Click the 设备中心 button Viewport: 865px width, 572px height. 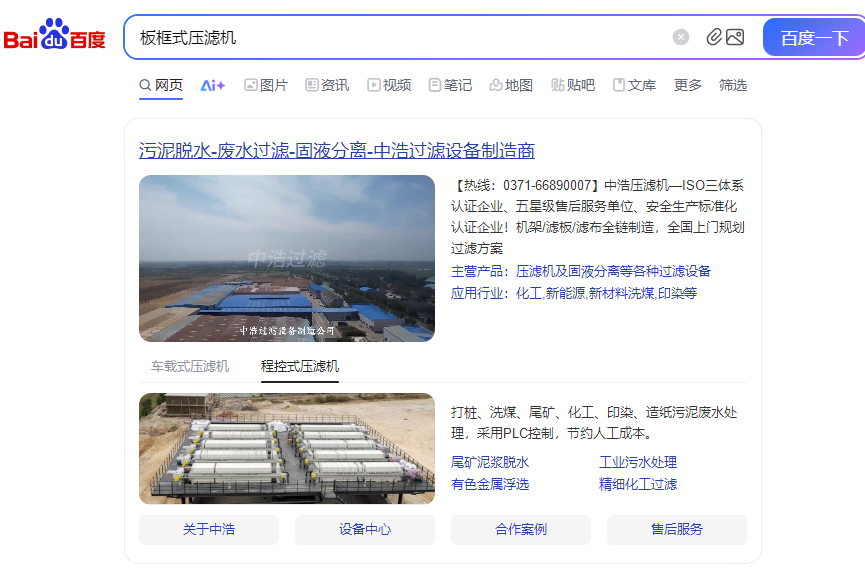(x=365, y=530)
